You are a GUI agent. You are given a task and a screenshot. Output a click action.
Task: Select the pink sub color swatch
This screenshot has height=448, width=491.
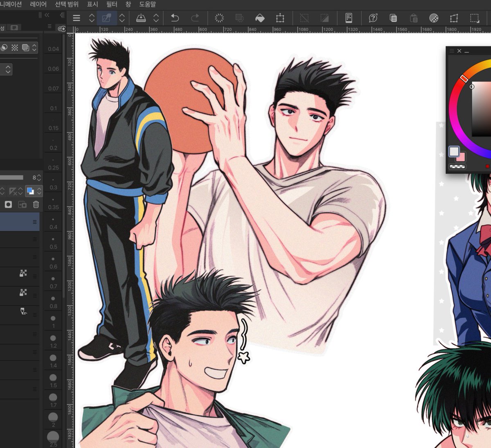(x=462, y=157)
